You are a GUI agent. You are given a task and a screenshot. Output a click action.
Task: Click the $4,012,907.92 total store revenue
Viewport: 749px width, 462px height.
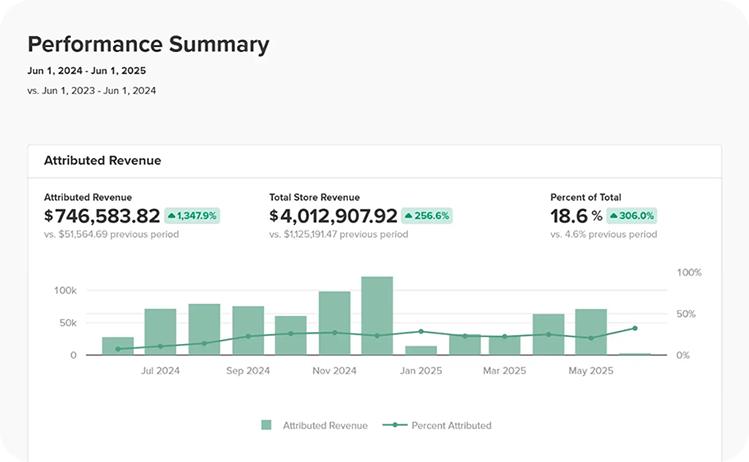(333, 216)
